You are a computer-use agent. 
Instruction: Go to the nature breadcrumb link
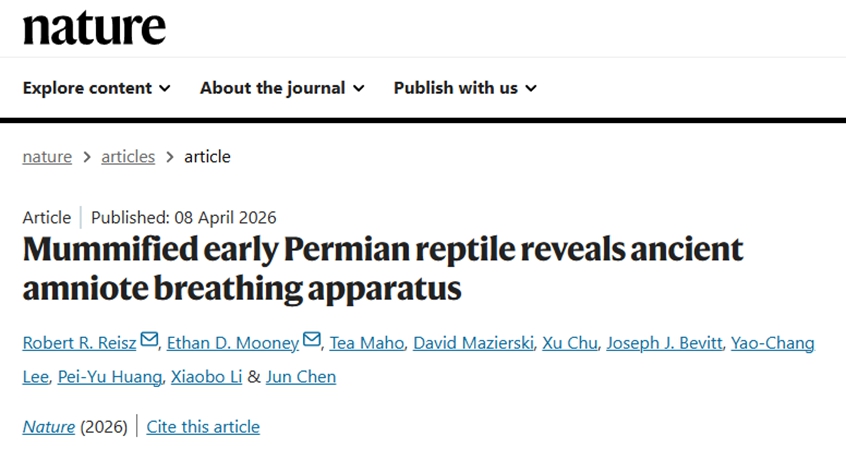(47, 156)
